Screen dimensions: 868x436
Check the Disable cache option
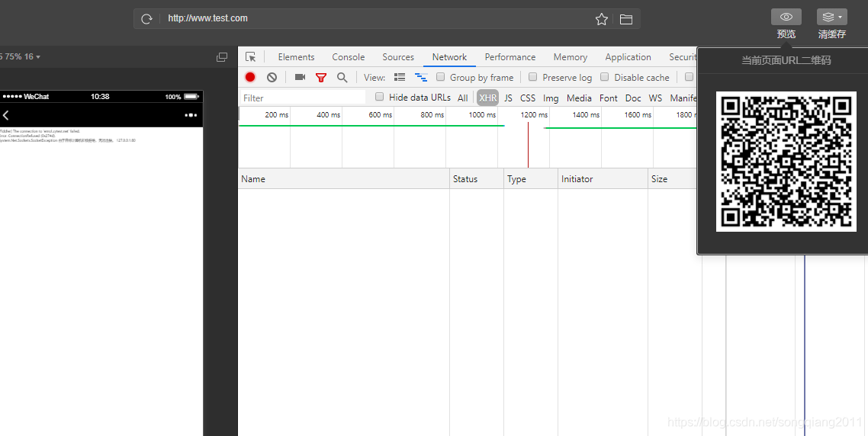tap(605, 77)
